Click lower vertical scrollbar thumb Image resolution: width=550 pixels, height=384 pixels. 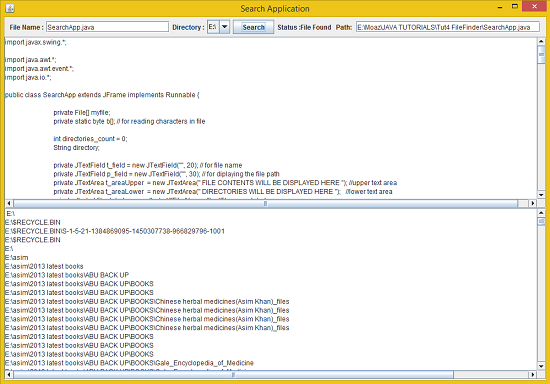point(541,221)
